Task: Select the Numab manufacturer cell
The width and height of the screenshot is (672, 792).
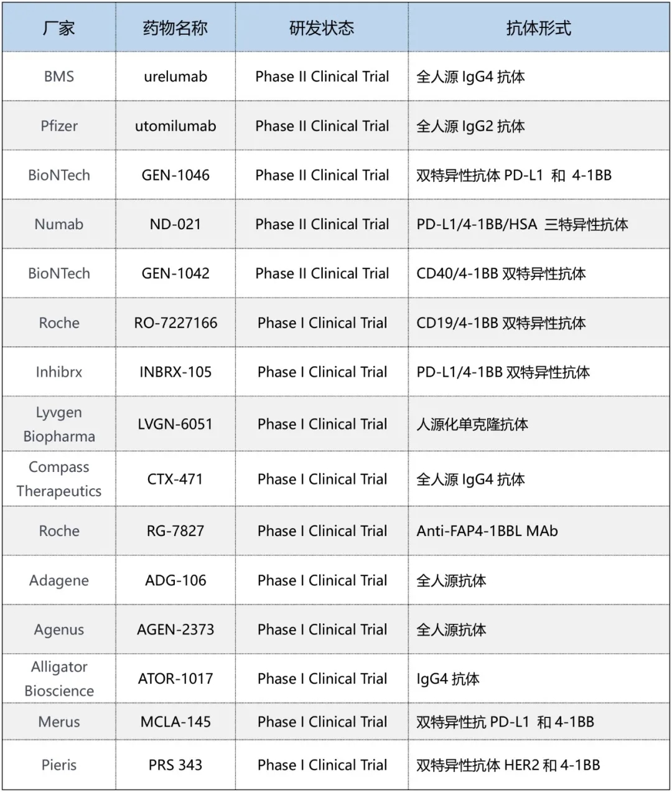Action: (x=58, y=224)
